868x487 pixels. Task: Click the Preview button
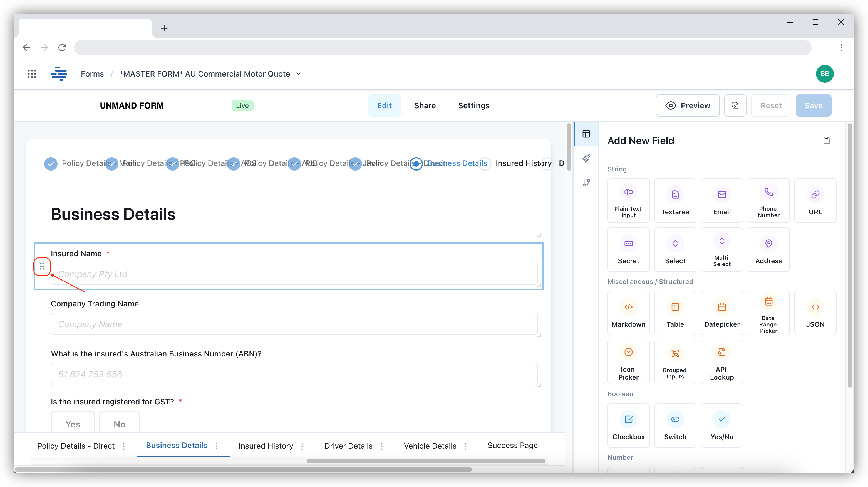click(x=687, y=105)
